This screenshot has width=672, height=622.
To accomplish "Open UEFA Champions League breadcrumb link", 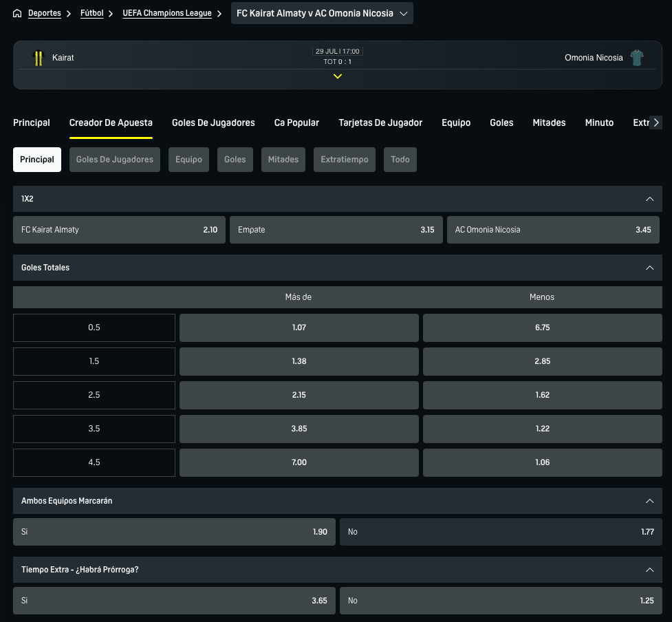I will 167,13.
